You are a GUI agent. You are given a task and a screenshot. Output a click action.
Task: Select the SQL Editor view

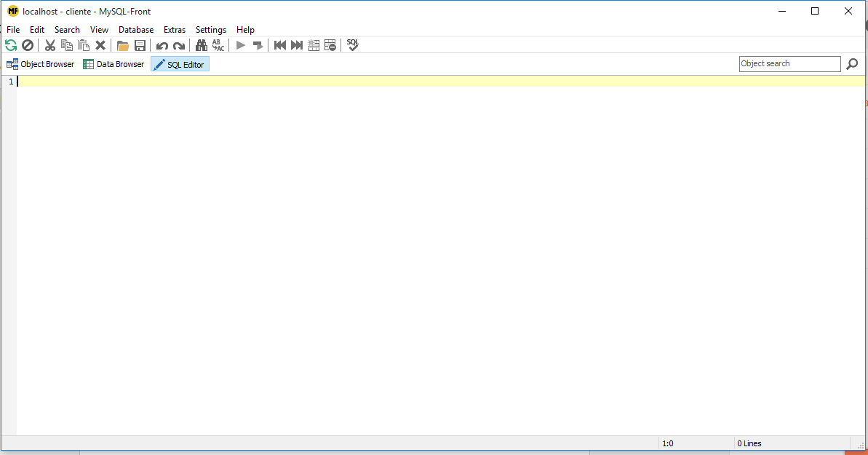(x=180, y=64)
